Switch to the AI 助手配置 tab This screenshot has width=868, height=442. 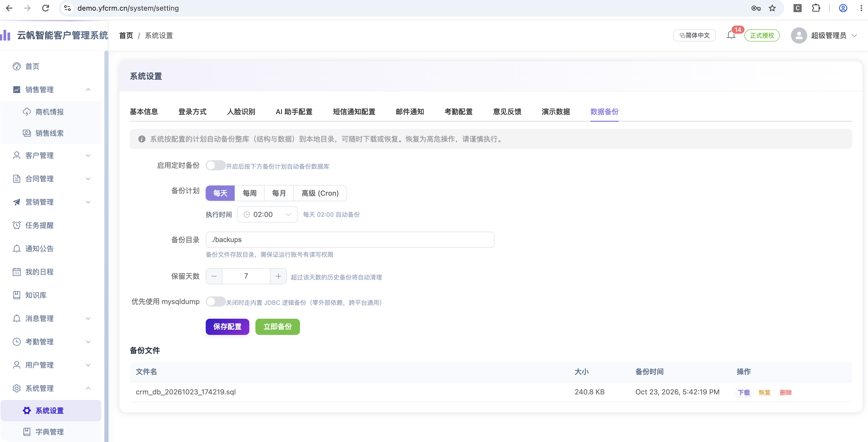tap(294, 112)
